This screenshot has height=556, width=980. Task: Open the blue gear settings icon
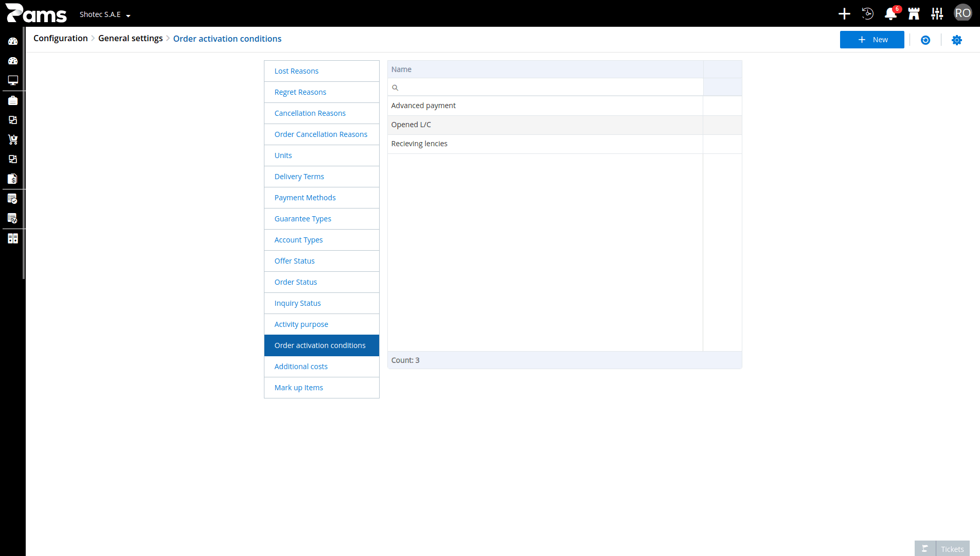tap(957, 40)
